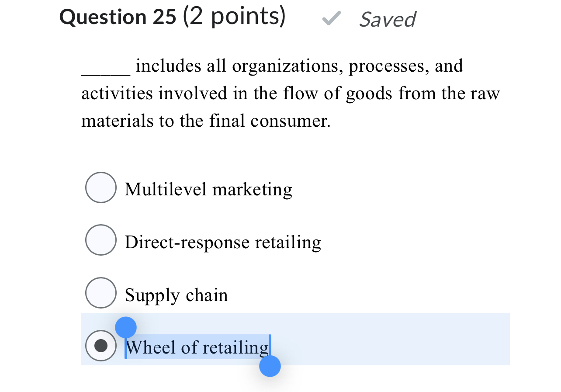Image resolution: width=561 pixels, height=392 pixels.
Task: Click the 2 points text
Action: [x=234, y=17]
